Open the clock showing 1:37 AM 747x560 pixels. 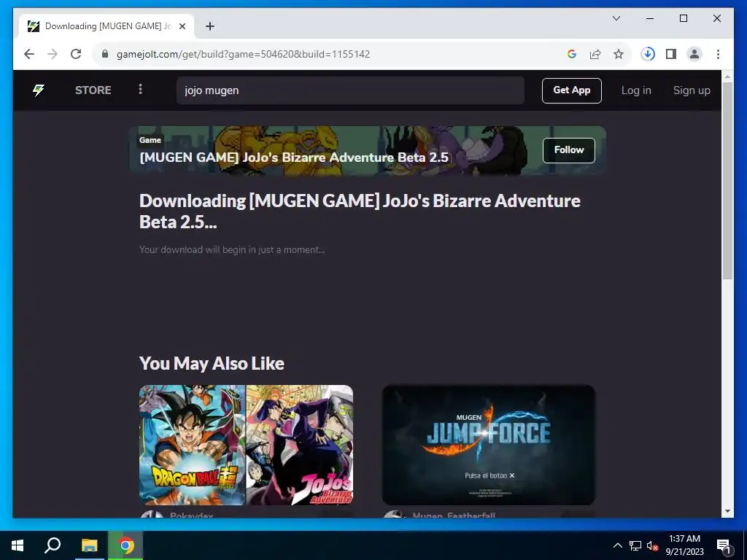pyautogui.click(x=684, y=545)
